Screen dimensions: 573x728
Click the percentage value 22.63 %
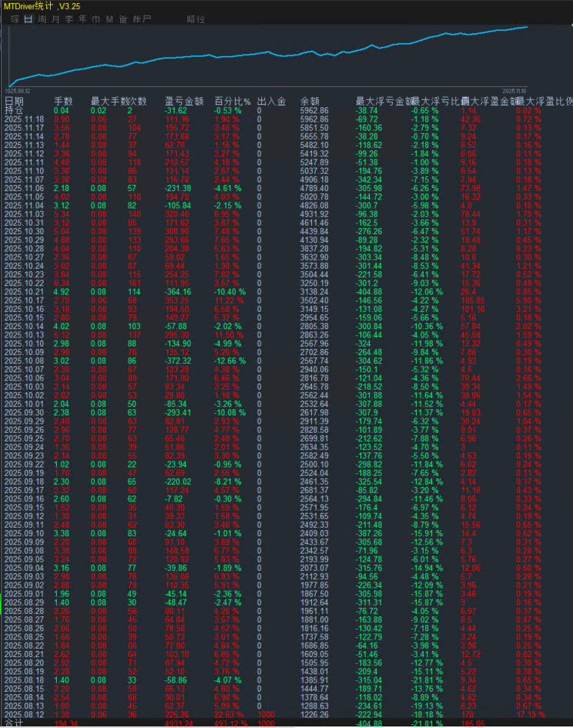[x=229, y=715]
